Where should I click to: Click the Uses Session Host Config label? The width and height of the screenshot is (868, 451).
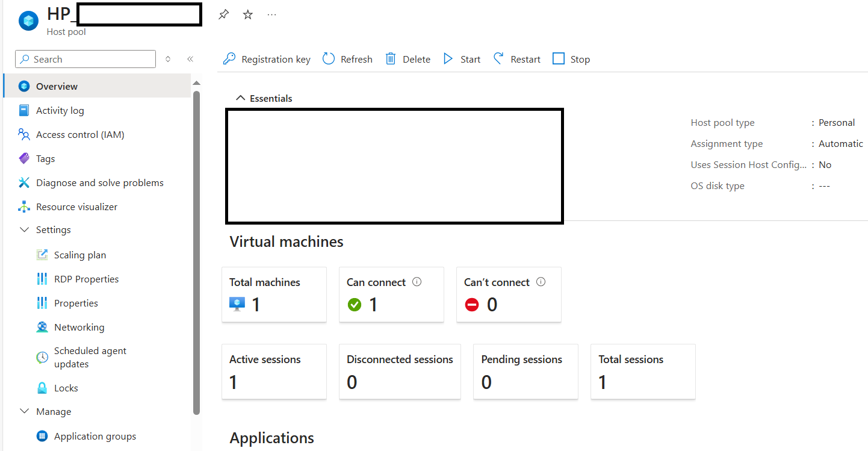point(749,164)
